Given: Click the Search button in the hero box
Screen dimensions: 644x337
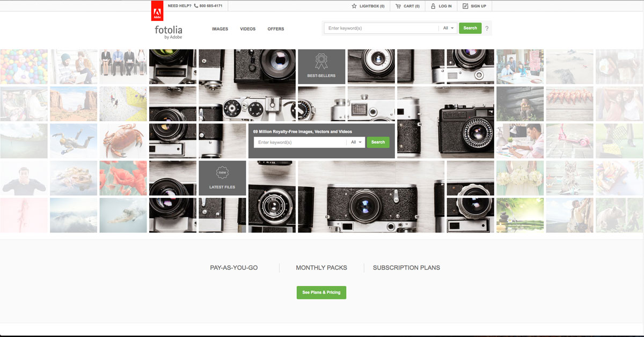Looking at the screenshot, I should point(378,142).
